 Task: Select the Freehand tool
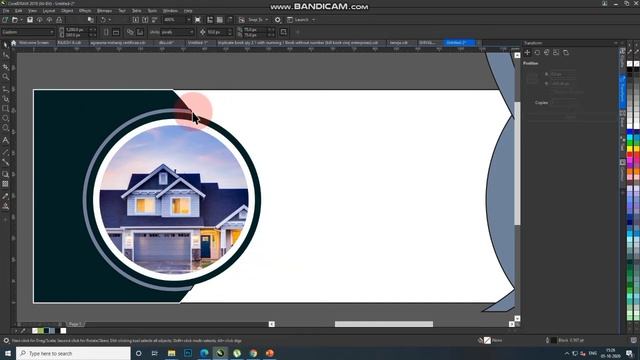(x=5, y=89)
